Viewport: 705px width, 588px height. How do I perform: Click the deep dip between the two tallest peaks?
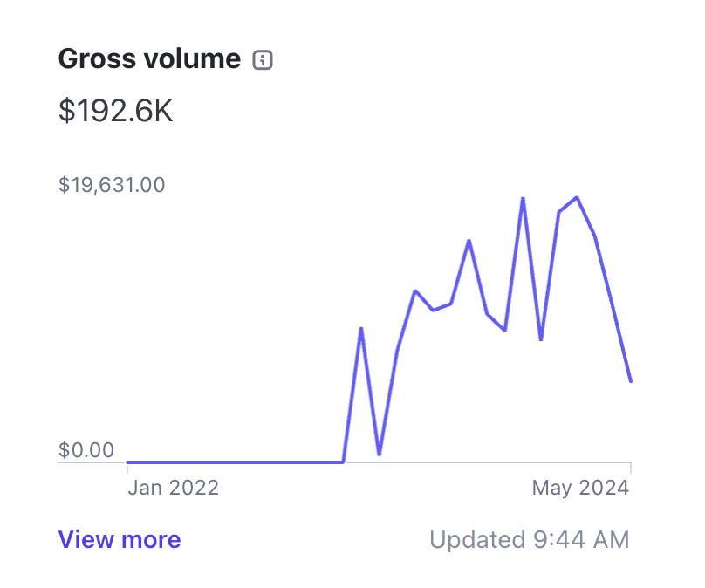click(x=541, y=339)
